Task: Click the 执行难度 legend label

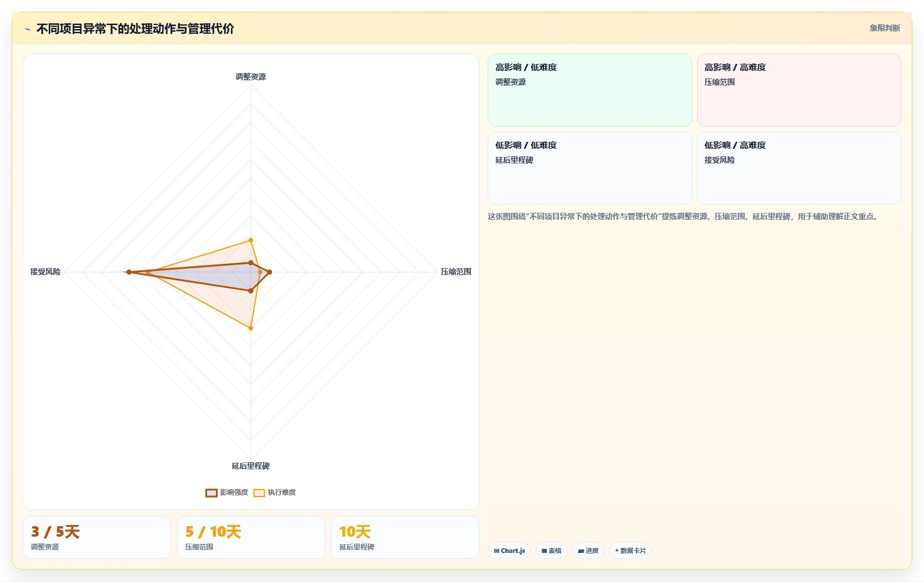Action: point(282,492)
